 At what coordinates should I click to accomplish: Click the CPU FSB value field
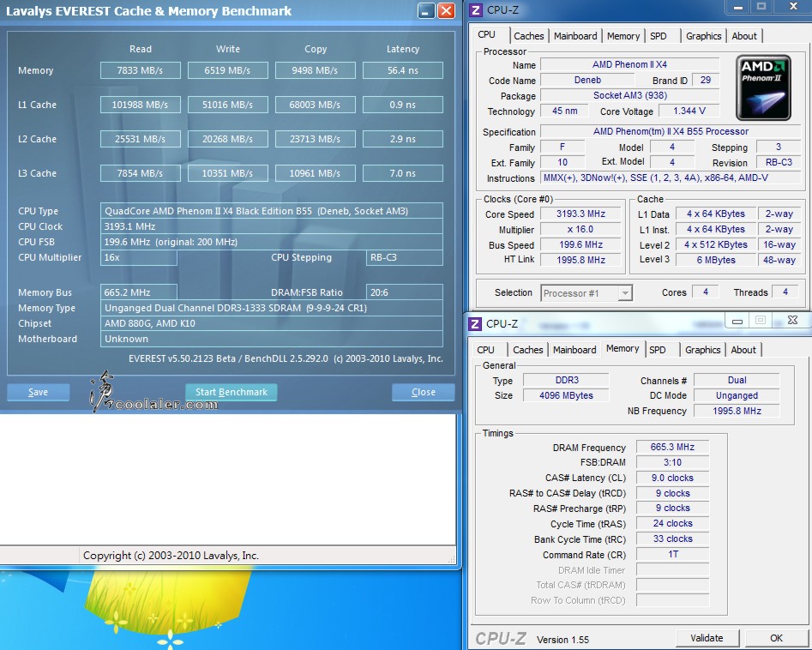click(271, 242)
